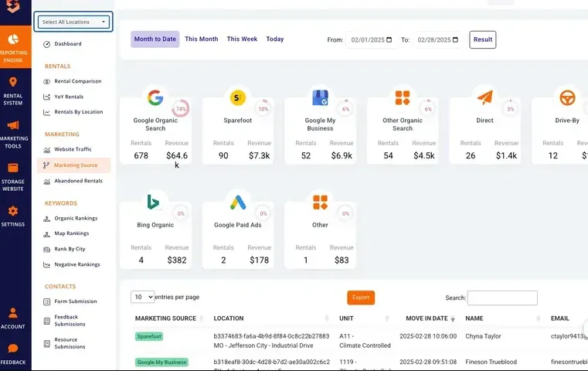Open Marketing Source menu item
The width and height of the screenshot is (588, 371).
(x=74, y=165)
